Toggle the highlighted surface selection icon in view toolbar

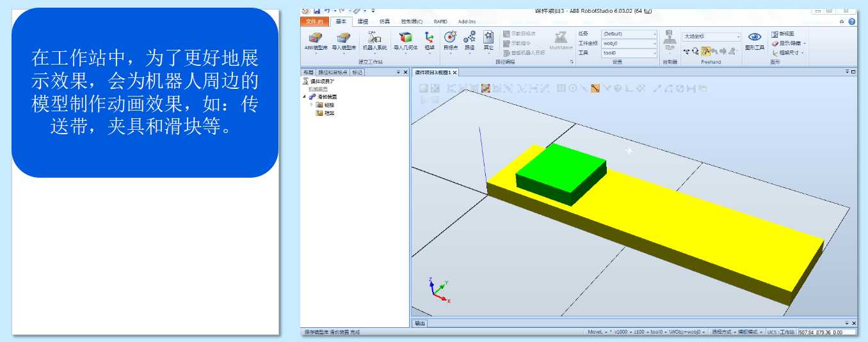[486, 88]
